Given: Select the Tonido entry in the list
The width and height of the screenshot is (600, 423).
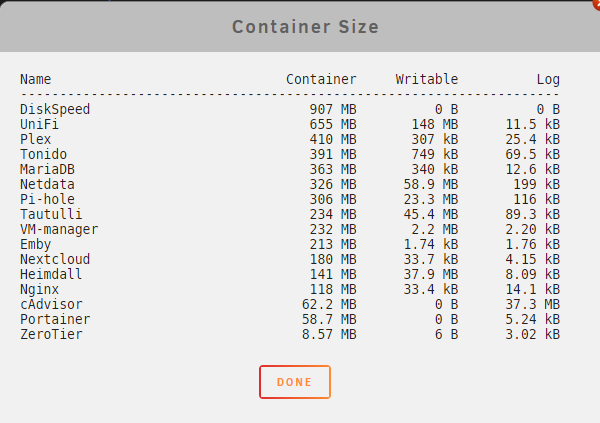Looking at the screenshot, I should pos(43,154).
